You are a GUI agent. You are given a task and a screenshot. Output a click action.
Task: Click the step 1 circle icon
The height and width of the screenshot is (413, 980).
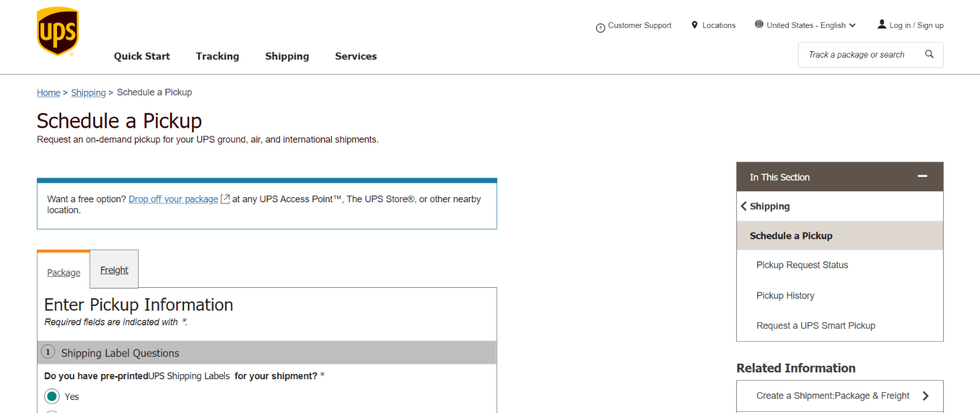48,351
